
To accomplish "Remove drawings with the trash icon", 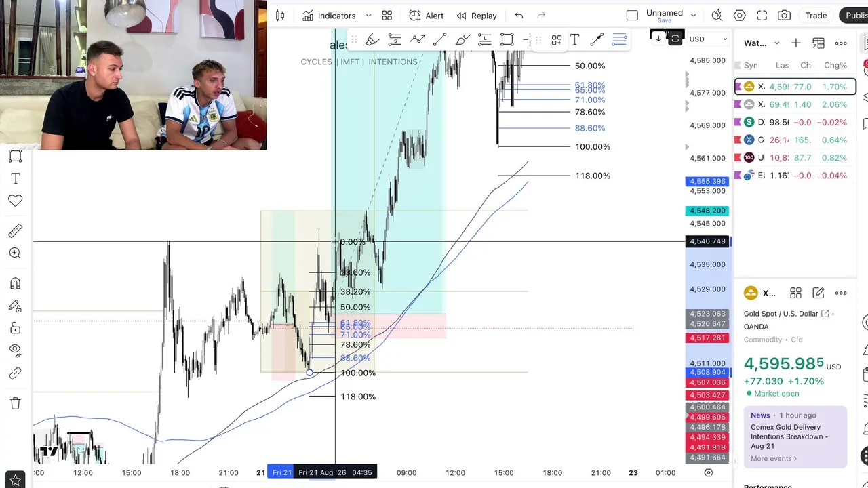I will (15, 403).
